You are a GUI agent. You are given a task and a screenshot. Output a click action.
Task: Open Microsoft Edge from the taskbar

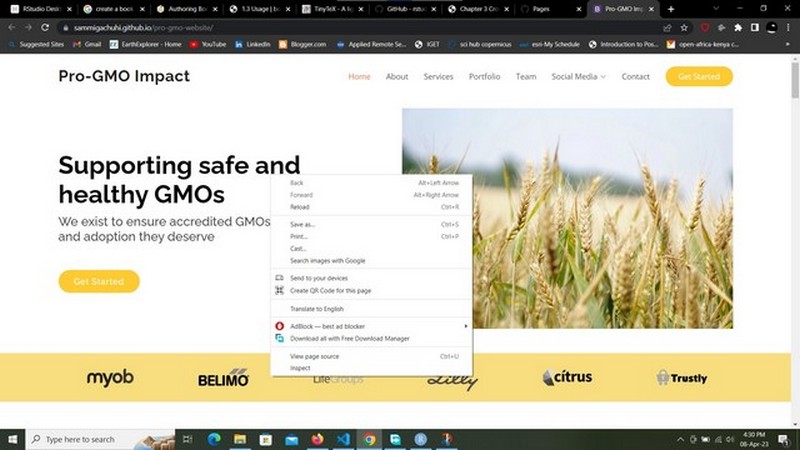pyautogui.click(x=213, y=439)
